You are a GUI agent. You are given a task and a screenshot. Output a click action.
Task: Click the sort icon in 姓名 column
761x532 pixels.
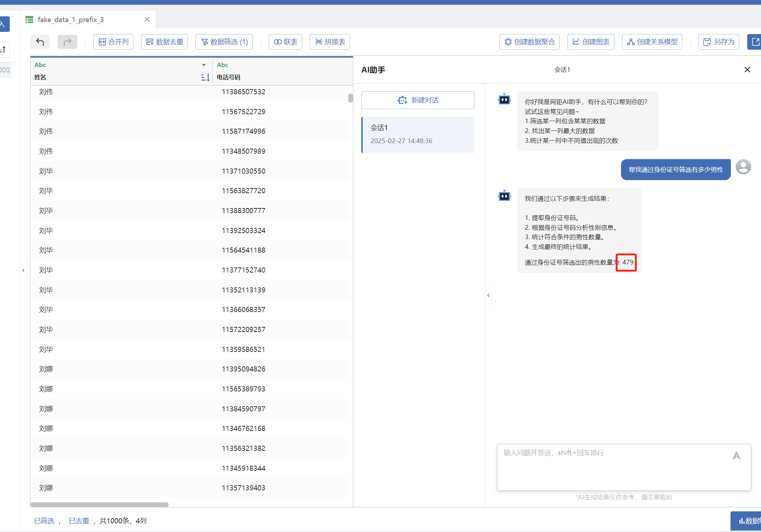[205, 77]
